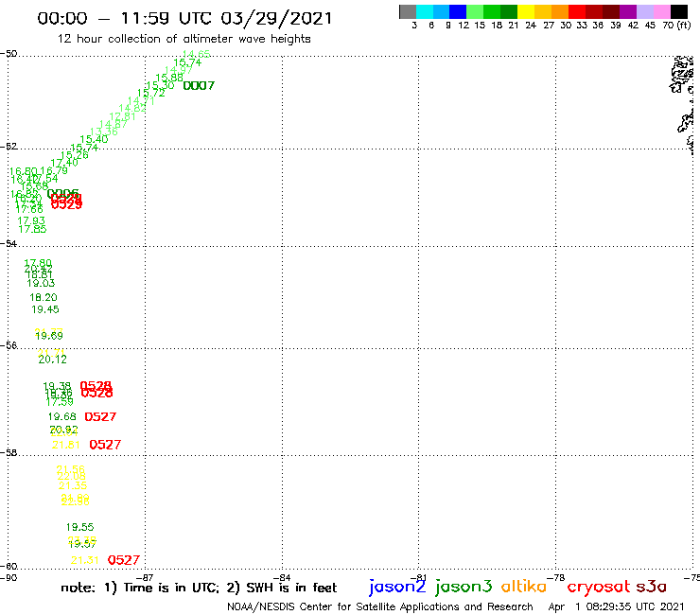
Task: Click the red 0527 label beside 19.68
Action: [100, 417]
